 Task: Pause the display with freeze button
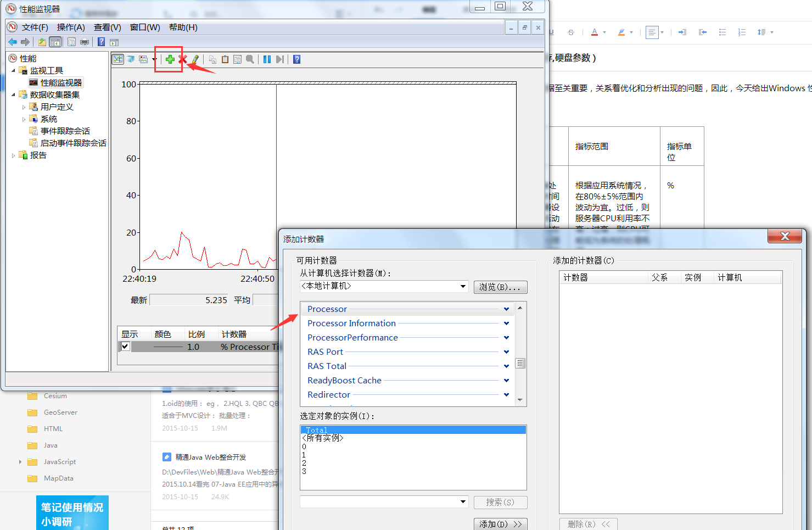[267, 59]
